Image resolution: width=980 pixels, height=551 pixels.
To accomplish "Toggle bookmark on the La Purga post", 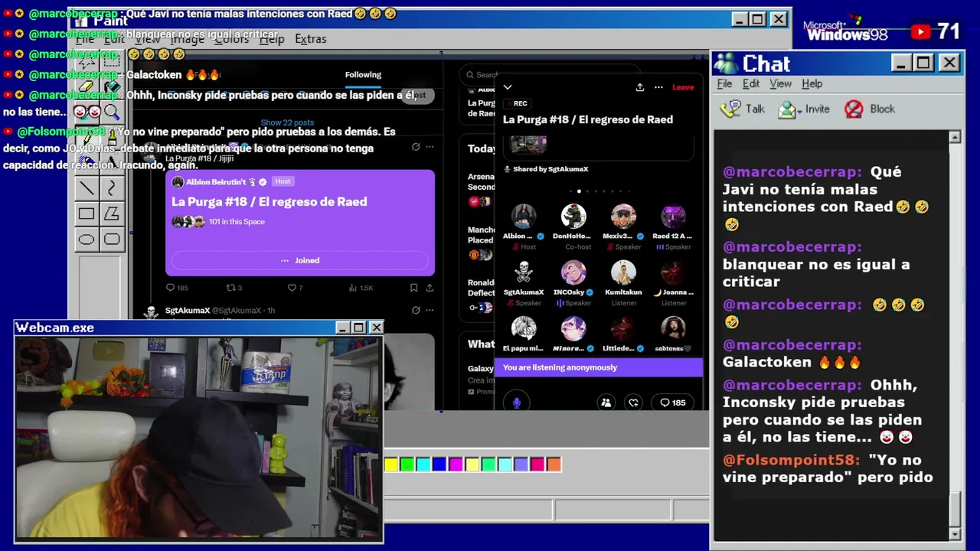I will (413, 288).
